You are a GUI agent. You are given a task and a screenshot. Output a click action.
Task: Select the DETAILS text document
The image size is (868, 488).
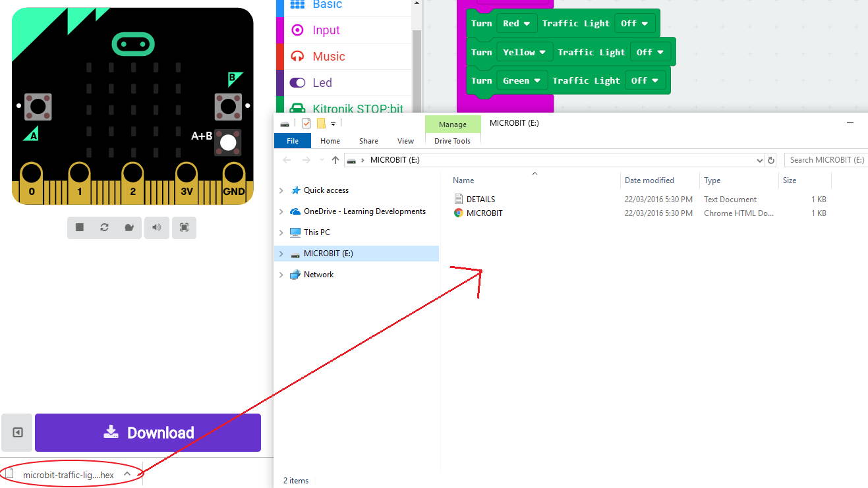point(480,200)
